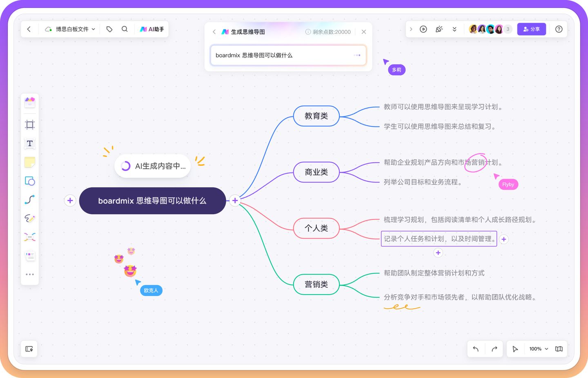The height and width of the screenshot is (378, 588).
Task: Click text 帮助企业规划产品方向和市场营销计划。
Action: pos(444,163)
